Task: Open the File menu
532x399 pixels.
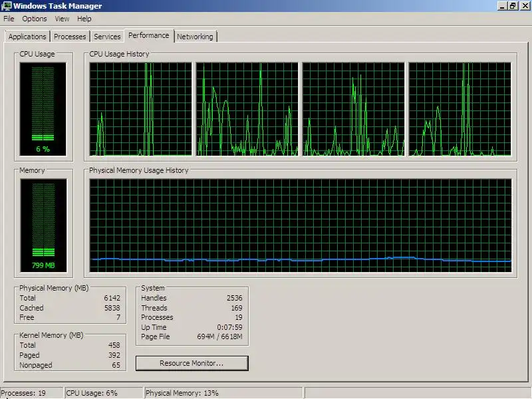Action: (x=9, y=19)
